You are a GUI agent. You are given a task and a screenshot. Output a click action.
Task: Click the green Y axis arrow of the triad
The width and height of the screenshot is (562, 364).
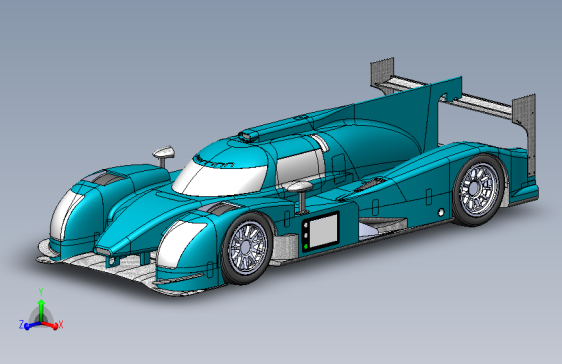coord(41,310)
